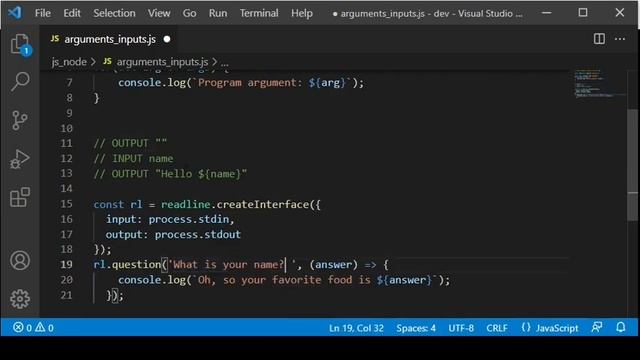Open the More Actions ellipsis menu

tap(620, 39)
